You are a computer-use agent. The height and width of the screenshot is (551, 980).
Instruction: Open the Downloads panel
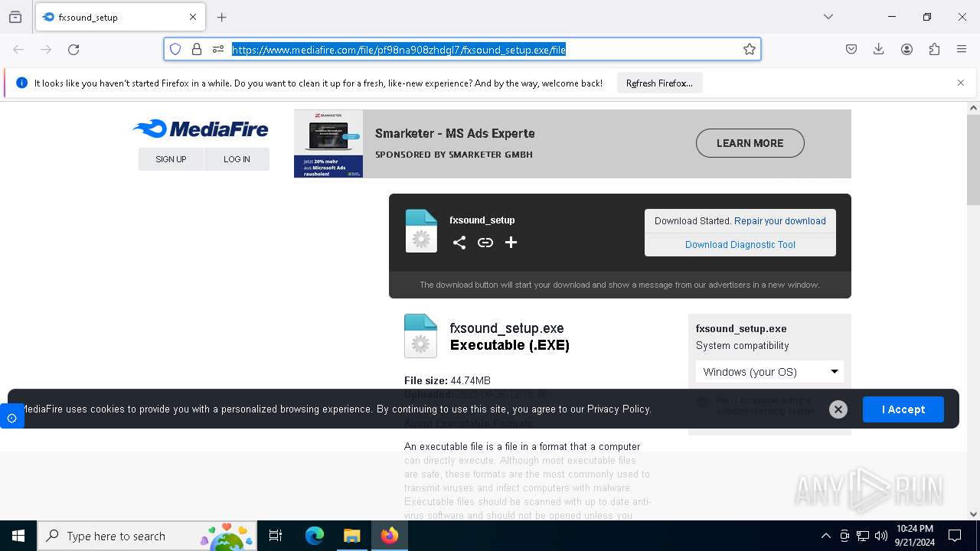(879, 49)
